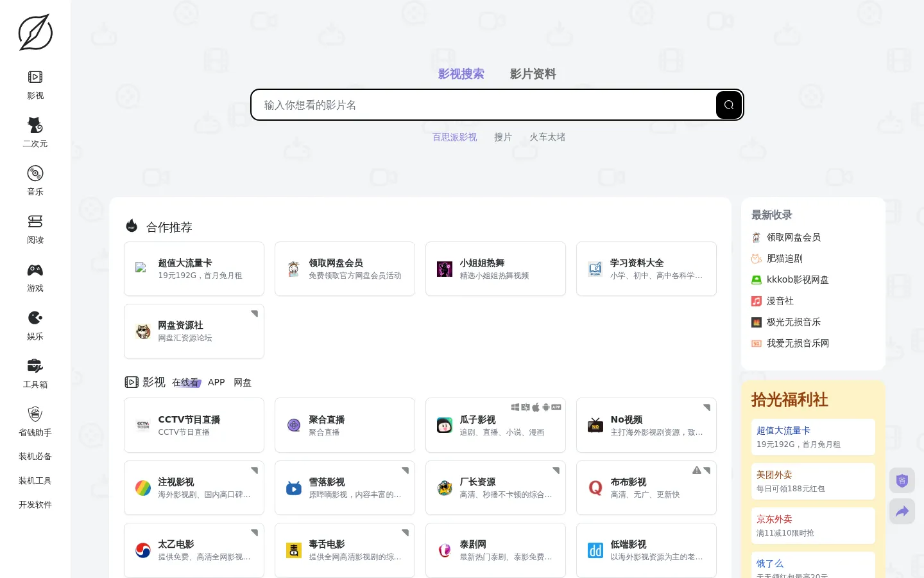Expand corner arrow on 网盘资源社 card
This screenshot has width=924, height=578.
(255, 313)
